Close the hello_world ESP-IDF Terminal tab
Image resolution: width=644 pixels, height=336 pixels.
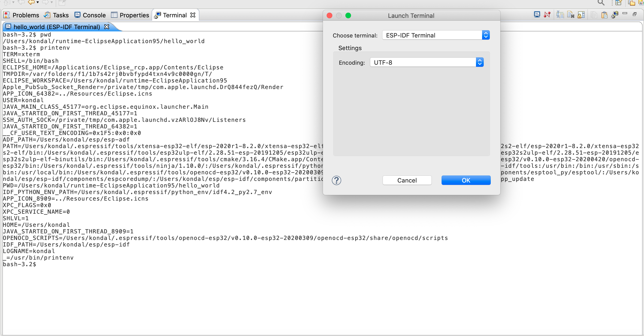(107, 27)
